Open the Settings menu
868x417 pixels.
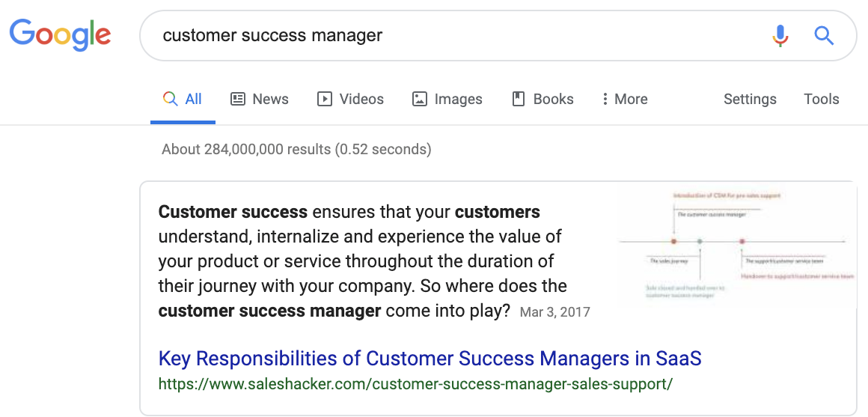750,99
